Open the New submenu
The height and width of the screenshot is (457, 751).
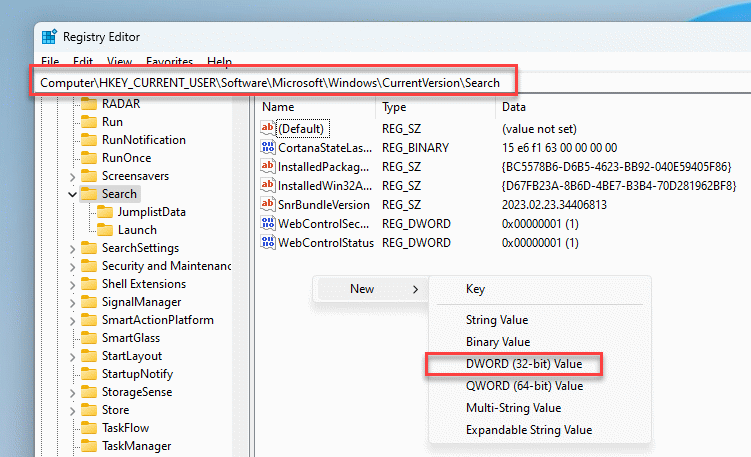pyautogui.click(x=372, y=289)
